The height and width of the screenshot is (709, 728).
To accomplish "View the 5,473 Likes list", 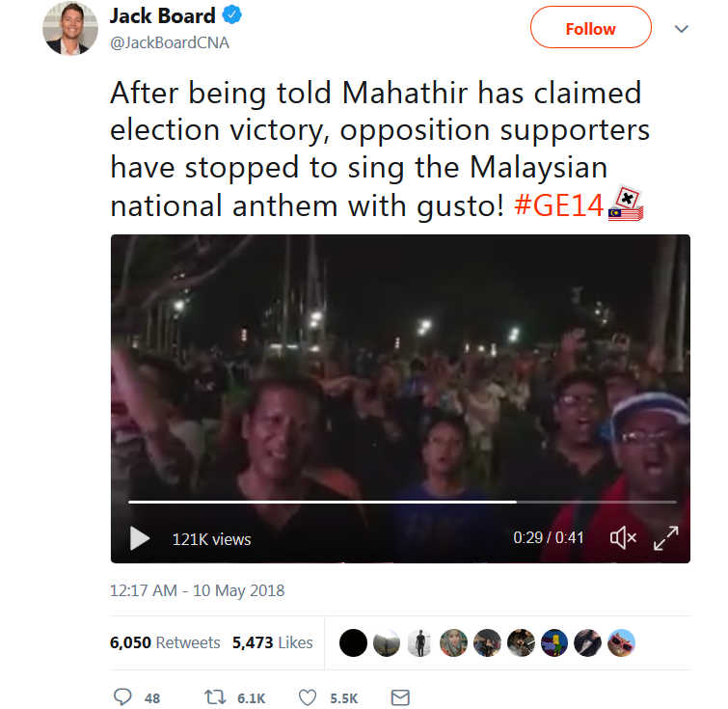I will [x=273, y=642].
